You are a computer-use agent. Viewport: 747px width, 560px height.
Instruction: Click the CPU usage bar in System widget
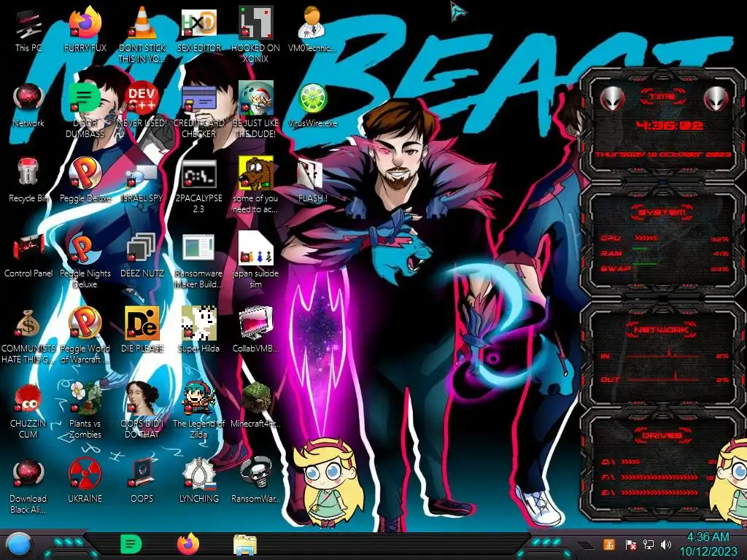(x=646, y=238)
